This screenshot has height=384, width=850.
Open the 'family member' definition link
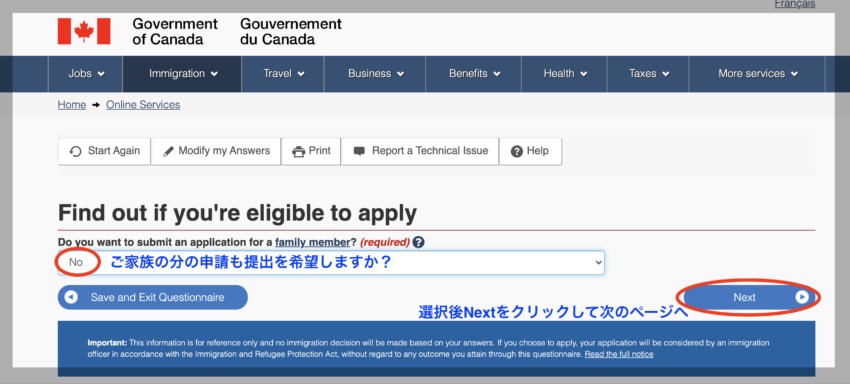coord(312,242)
